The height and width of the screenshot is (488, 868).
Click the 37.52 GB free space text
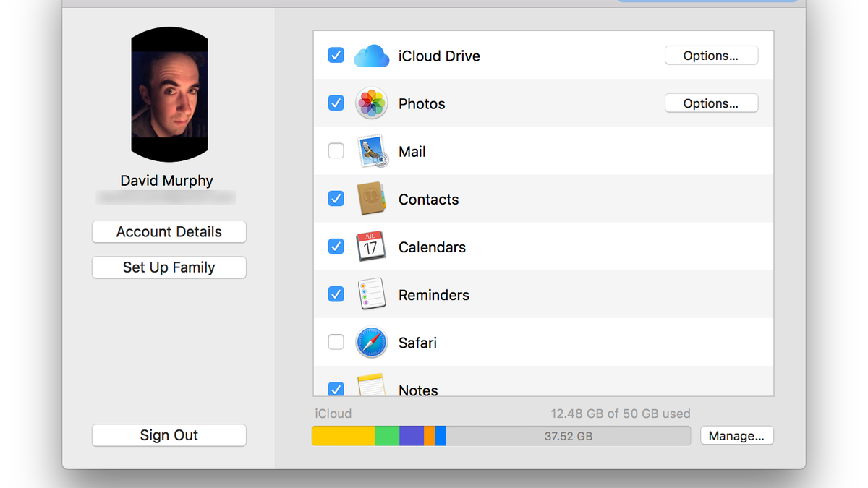tap(569, 436)
